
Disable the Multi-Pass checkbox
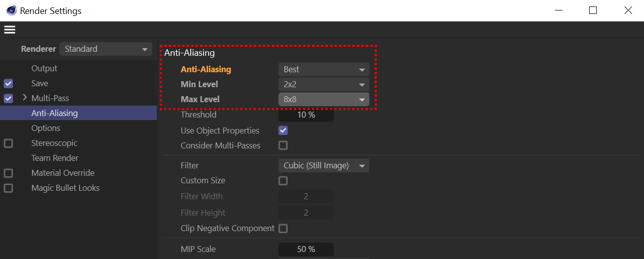click(8, 99)
